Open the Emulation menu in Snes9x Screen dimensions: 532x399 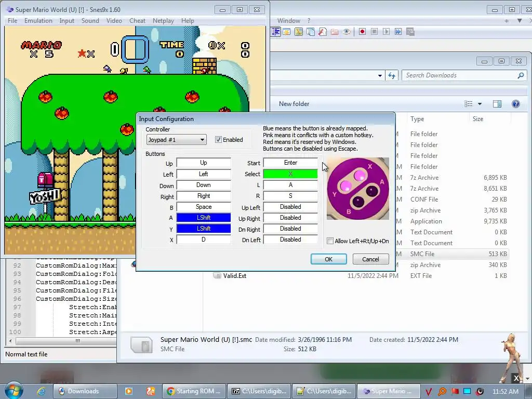click(38, 21)
